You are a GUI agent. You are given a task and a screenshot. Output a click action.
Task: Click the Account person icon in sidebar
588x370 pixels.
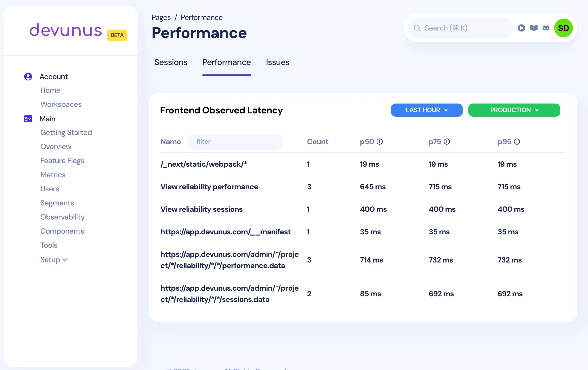pyautogui.click(x=28, y=76)
